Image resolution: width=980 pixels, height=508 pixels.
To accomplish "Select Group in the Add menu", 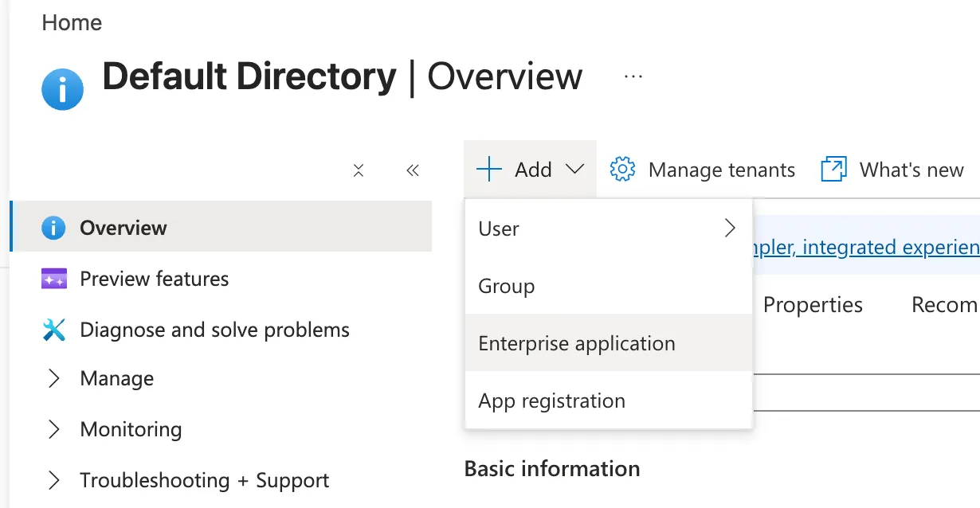I will [609, 286].
